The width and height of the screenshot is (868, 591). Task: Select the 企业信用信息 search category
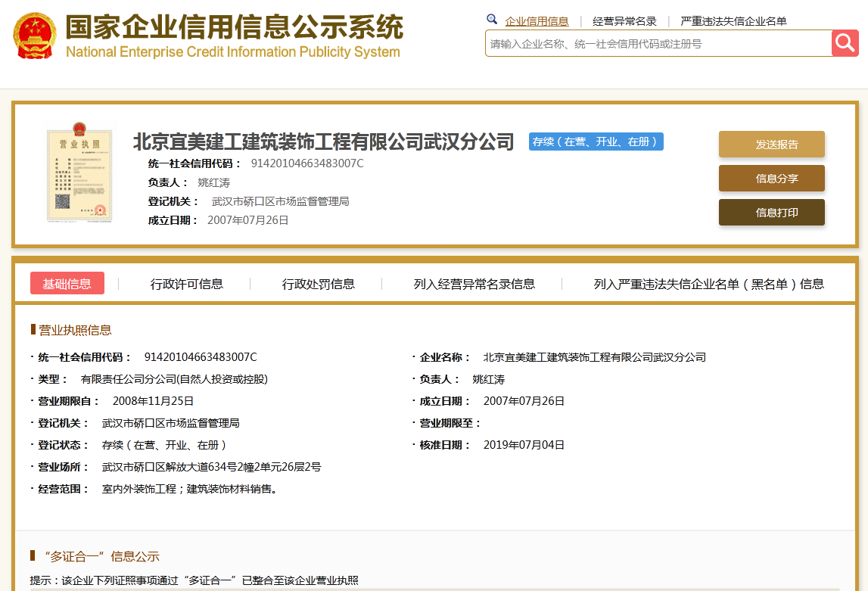click(x=537, y=21)
